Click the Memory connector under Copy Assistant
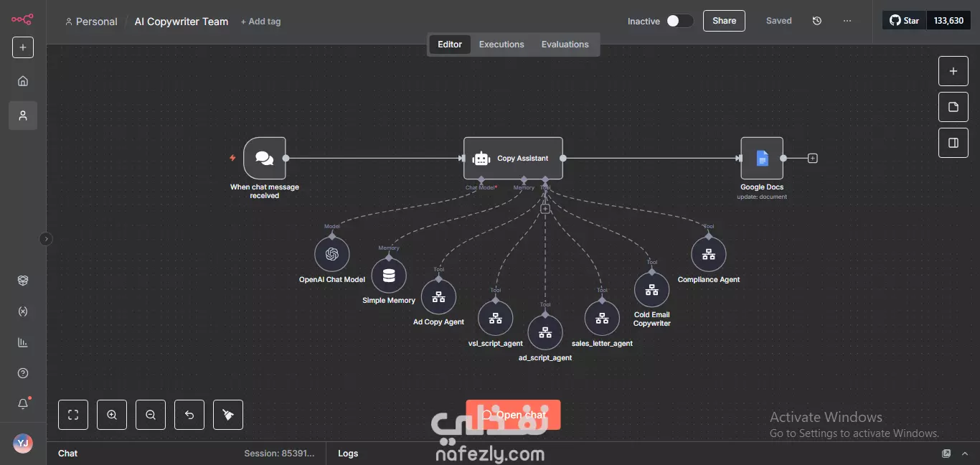The width and height of the screenshot is (980, 465). point(524,179)
